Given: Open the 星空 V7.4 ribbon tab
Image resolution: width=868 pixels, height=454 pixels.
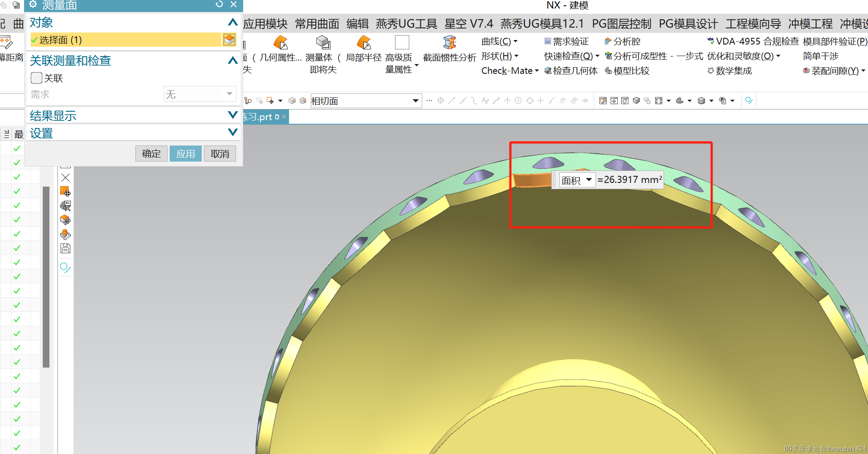Looking at the screenshot, I should click(469, 24).
